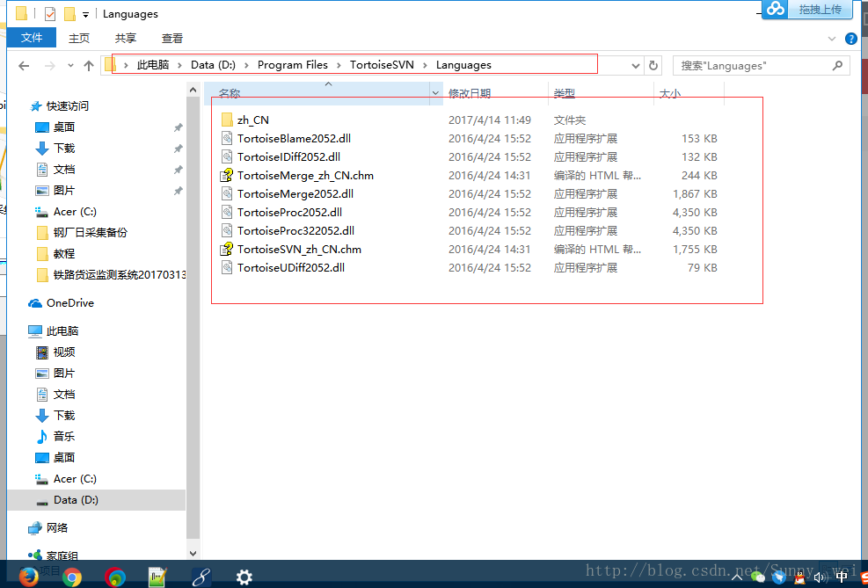Navigate to Program Files in breadcrumb
The width and height of the screenshot is (868, 588).
[293, 65]
